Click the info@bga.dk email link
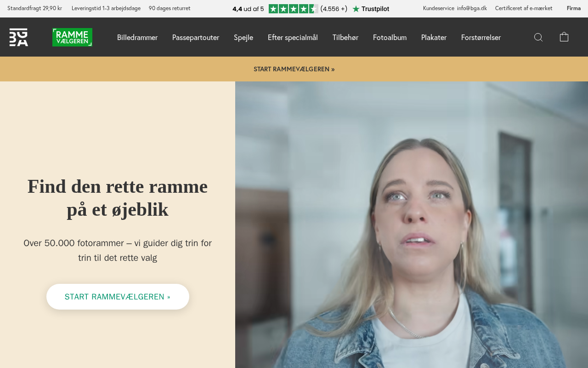 472,8
